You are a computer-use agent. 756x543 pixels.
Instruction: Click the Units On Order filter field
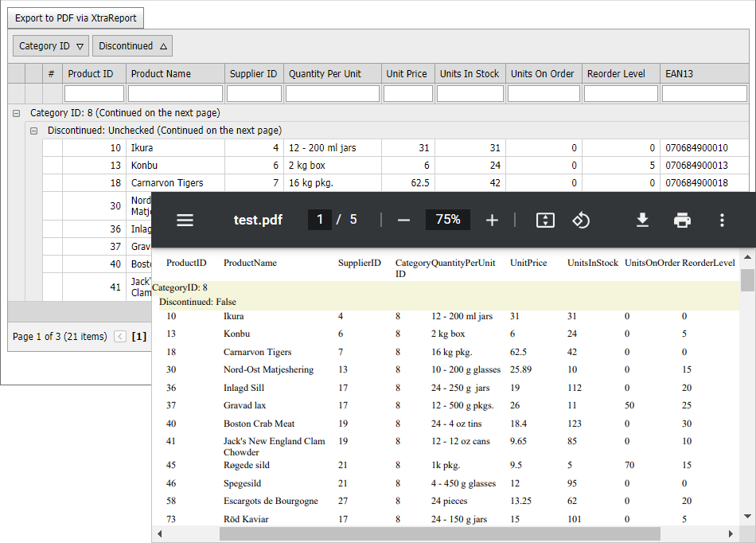[x=544, y=94]
